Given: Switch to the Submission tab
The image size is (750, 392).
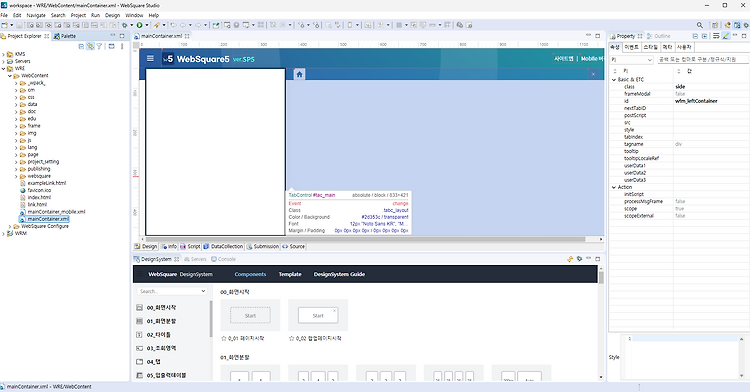Looking at the screenshot, I should pos(263,246).
